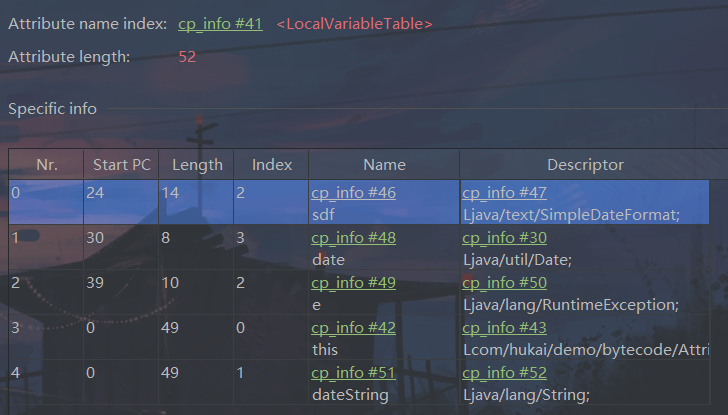Follow the cp_info #50 descriptor link
The image size is (728, 415).
[x=504, y=283]
